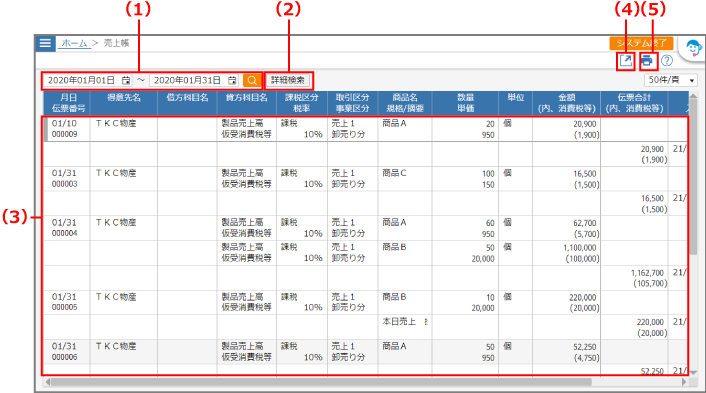Image resolution: width=706 pixels, height=393 pixels.
Task: Open the end date calendar picker
Action: click(232, 80)
